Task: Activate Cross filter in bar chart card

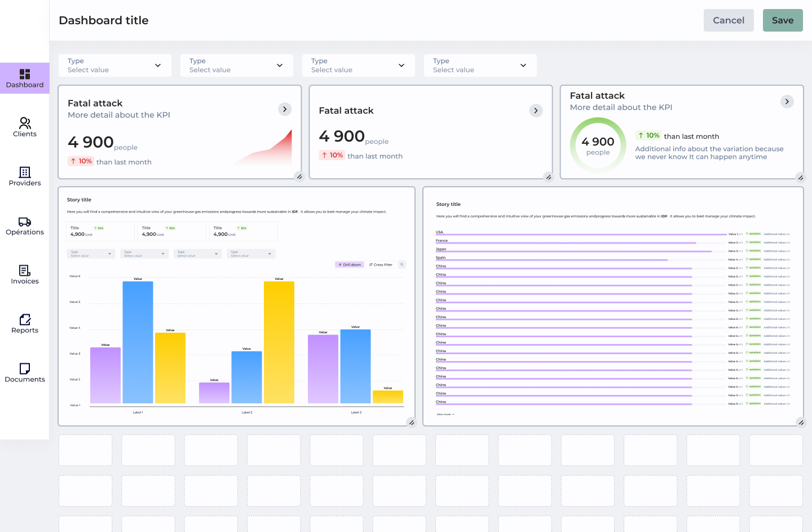Action: pyautogui.click(x=381, y=265)
